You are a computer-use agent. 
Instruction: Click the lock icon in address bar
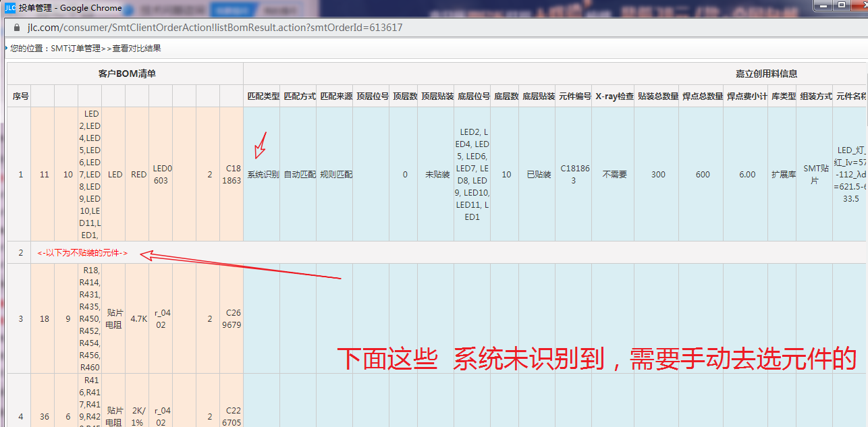pos(16,28)
